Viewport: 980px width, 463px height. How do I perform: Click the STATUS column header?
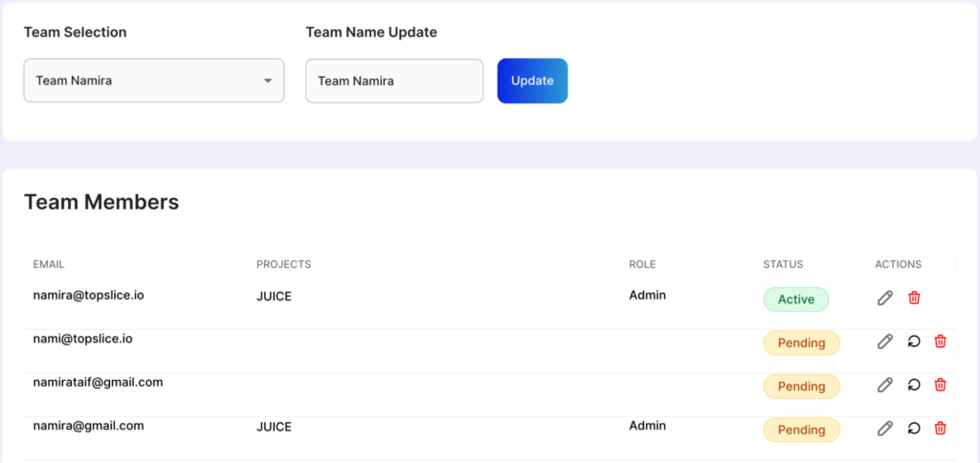tap(783, 264)
